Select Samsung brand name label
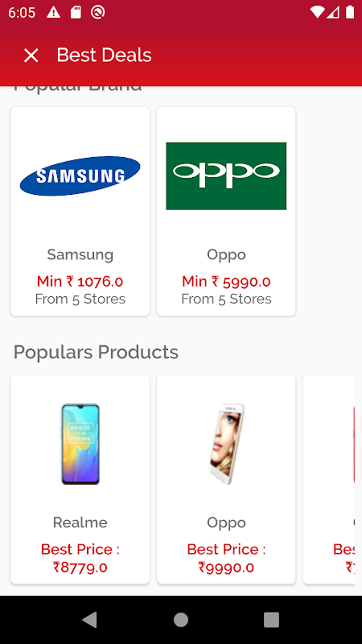This screenshot has height=644, width=362. pos(80,255)
